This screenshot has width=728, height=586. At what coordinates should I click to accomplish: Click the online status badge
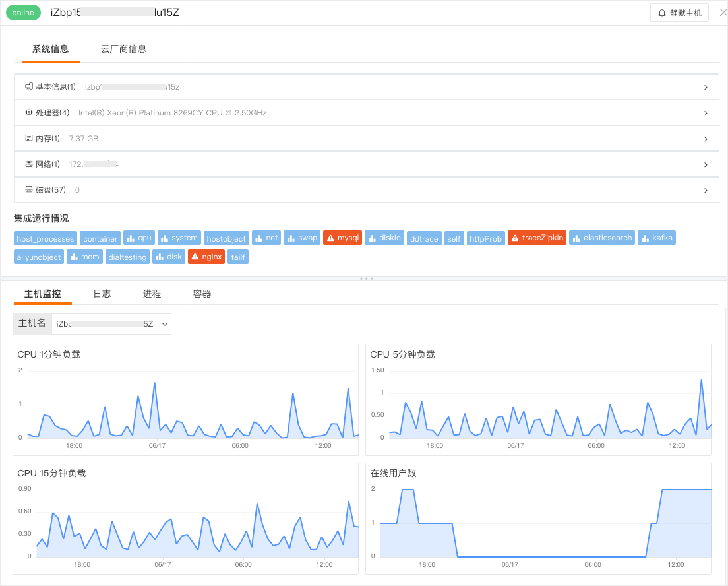pos(23,13)
